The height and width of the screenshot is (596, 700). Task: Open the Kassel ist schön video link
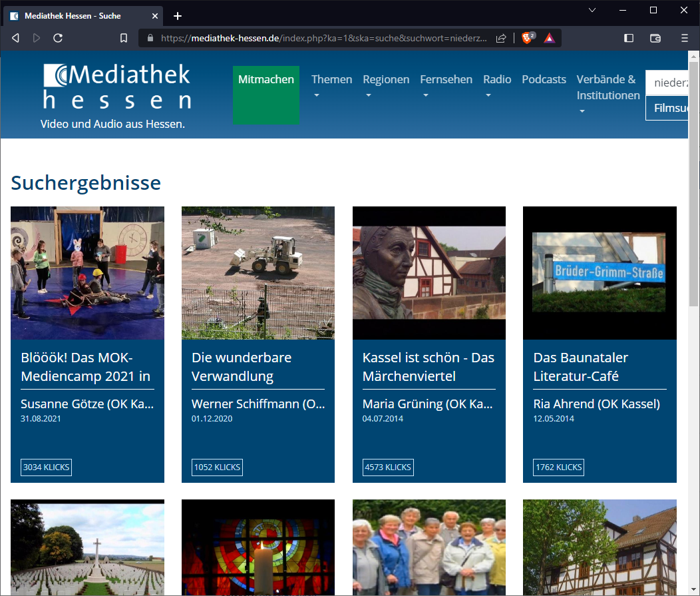pyautogui.click(x=428, y=368)
